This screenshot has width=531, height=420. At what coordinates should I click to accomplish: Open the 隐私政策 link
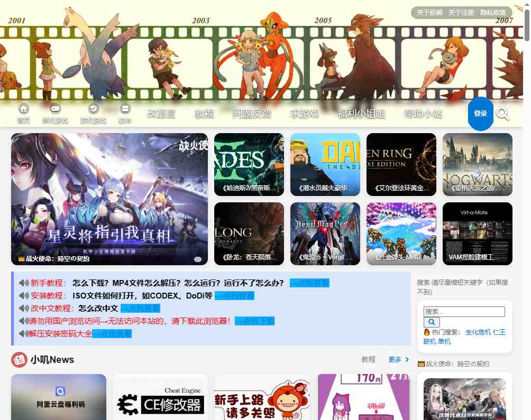[493, 13]
